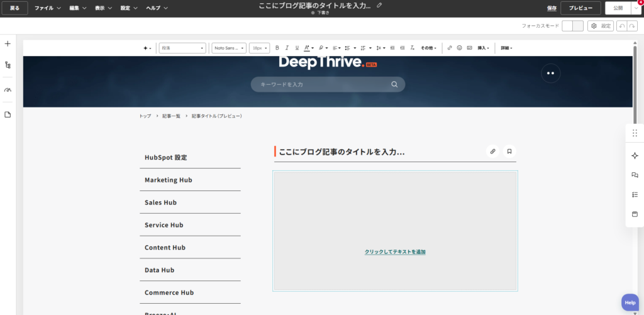Click the トップ breadcrumb link
This screenshot has height=315, width=644.
pos(145,116)
